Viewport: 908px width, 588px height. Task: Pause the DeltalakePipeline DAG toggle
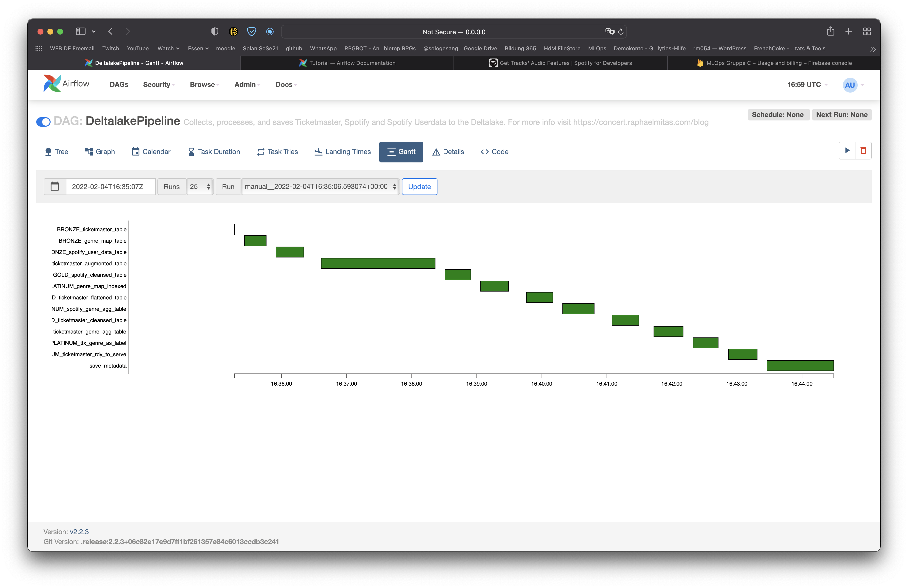(x=43, y=122)
